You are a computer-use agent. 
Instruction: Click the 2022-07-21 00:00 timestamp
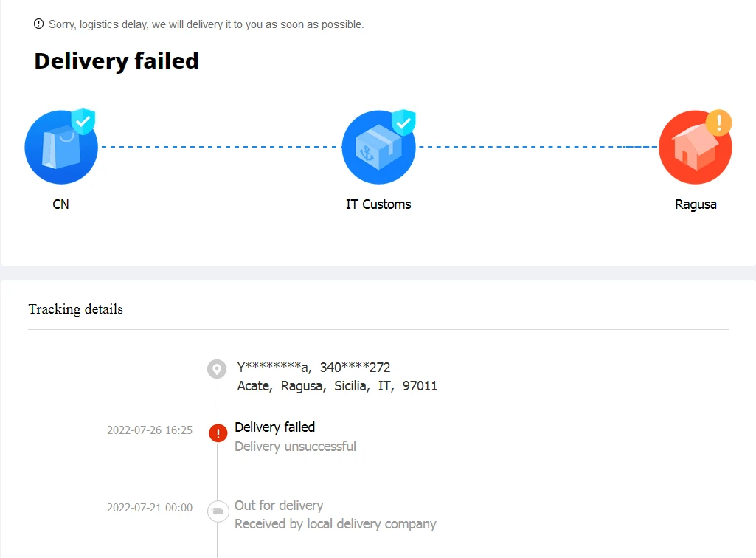tap(150, 508)
